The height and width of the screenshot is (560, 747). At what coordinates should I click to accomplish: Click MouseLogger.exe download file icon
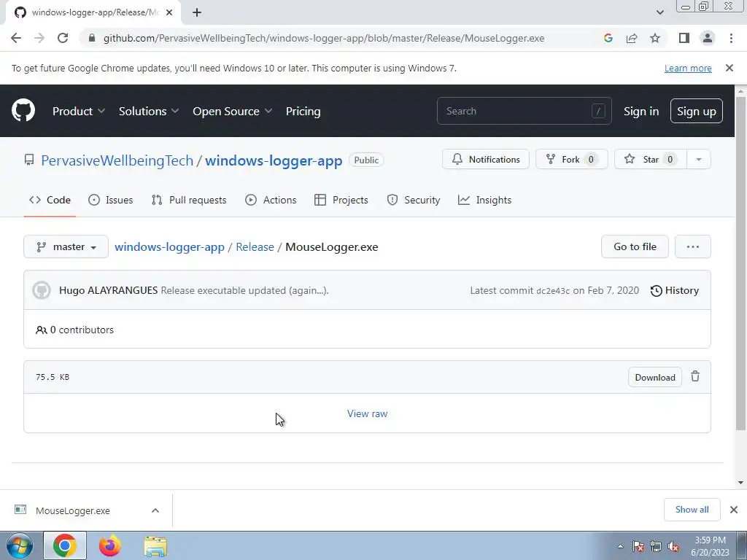pos(20,510)
